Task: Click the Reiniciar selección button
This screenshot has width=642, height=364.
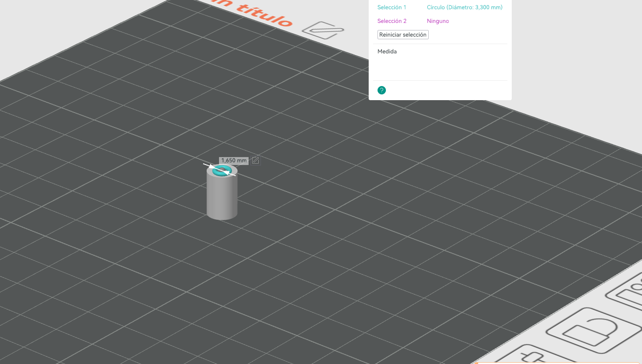Action: click(403, 34)
